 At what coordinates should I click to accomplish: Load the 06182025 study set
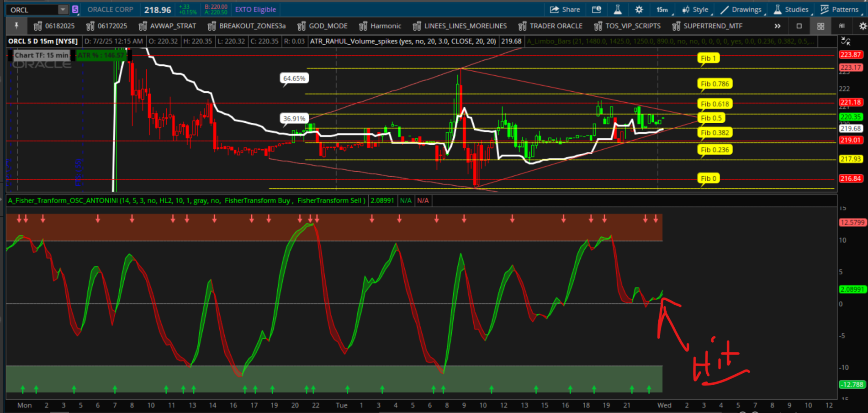pyautogui.click(x=54, y=26)
